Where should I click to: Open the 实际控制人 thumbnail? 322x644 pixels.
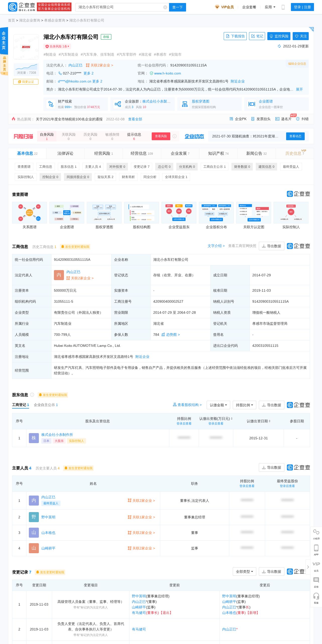291,213
